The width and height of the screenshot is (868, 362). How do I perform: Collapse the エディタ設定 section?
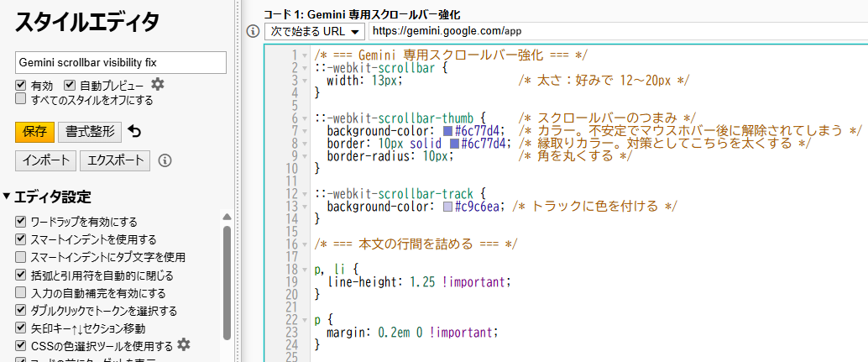(8, 197)
